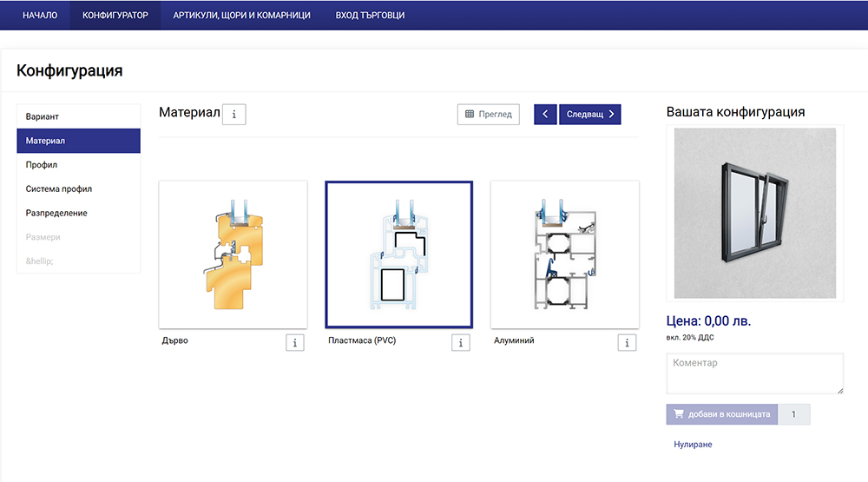This screenshot has width=868, height=482.
Task: Click into the Коментар text field
Action: pos(754,373)
